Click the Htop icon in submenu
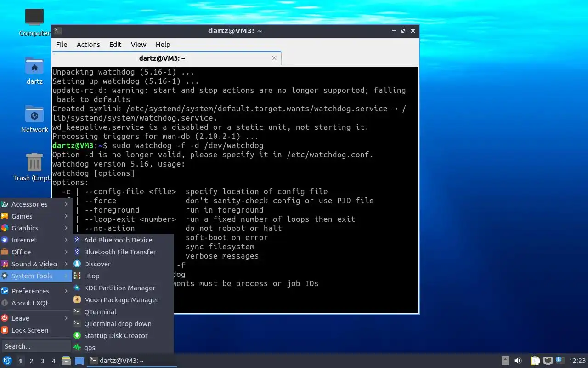588x368 pixels. [x=77, y=276]
